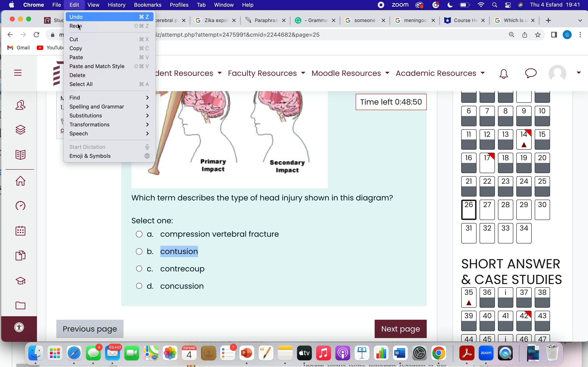The image size is (588, 367).
Task: Open the home icon in left sidebar
Action: [20, 181]
